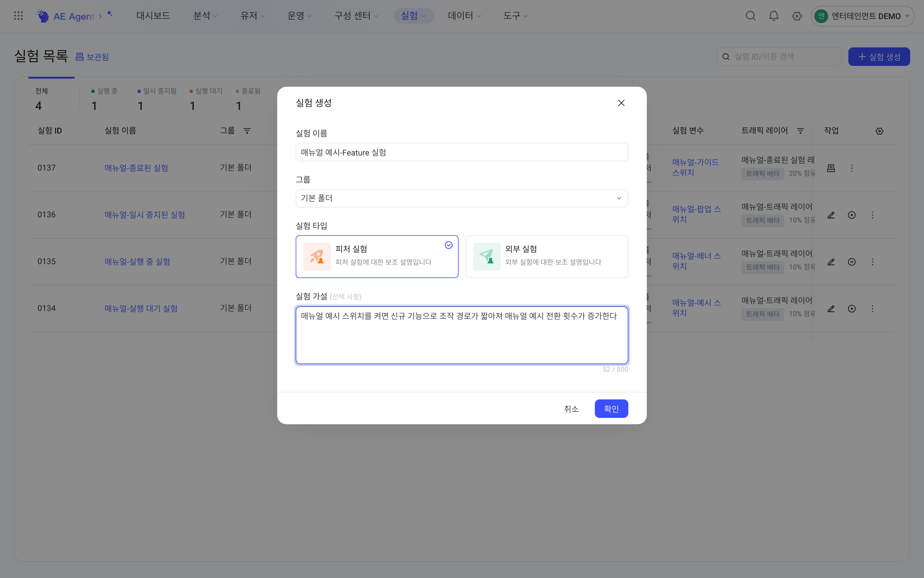
Task: Open the 구성 센터 menu dropdown
Action: [x=356, y=16]
